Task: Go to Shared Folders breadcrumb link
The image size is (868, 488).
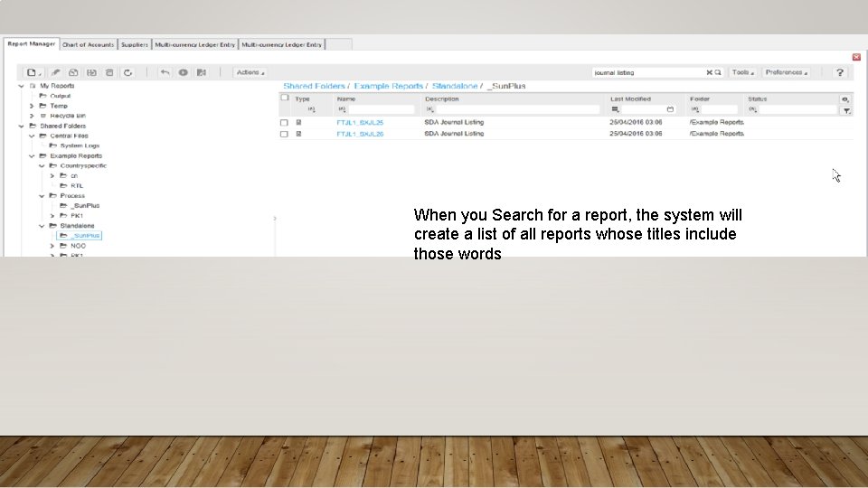Action: pyautogui.click(x=314, y=87)
